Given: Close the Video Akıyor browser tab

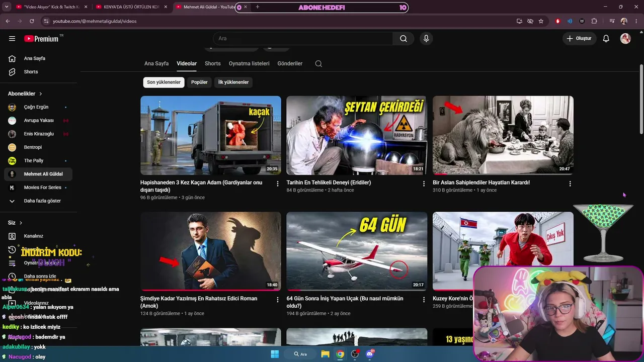Looking at the screenshot, I should (x=85, y=7).
